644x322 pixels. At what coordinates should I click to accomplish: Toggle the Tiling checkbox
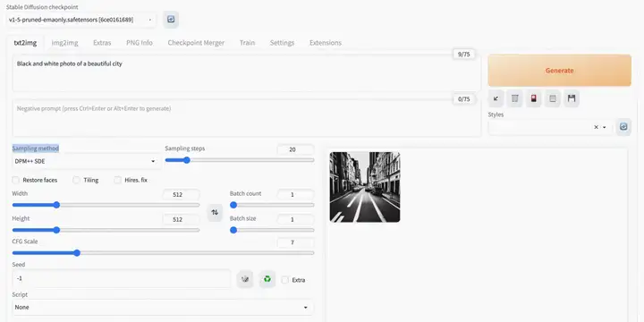pos(76,180)
